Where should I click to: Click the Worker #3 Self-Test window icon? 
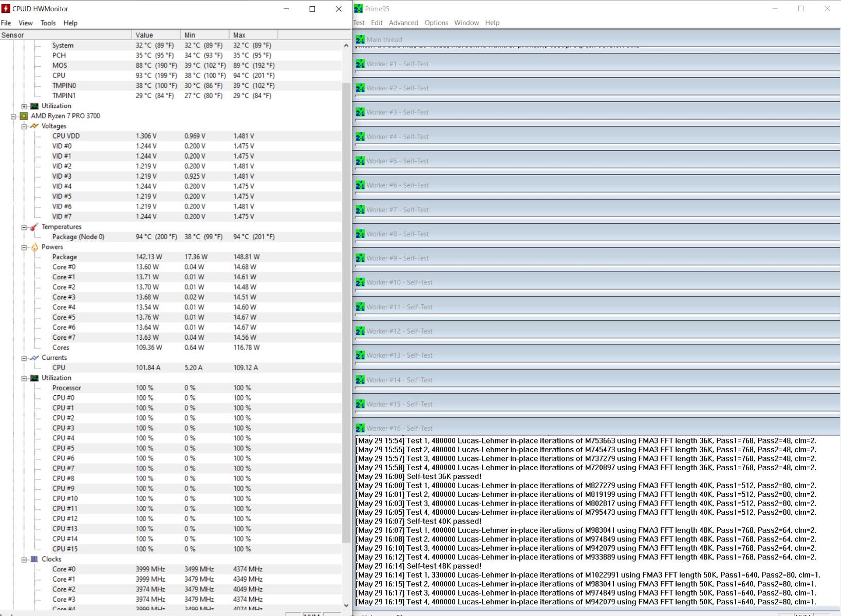pyautogui.click(x=360, y=112)
